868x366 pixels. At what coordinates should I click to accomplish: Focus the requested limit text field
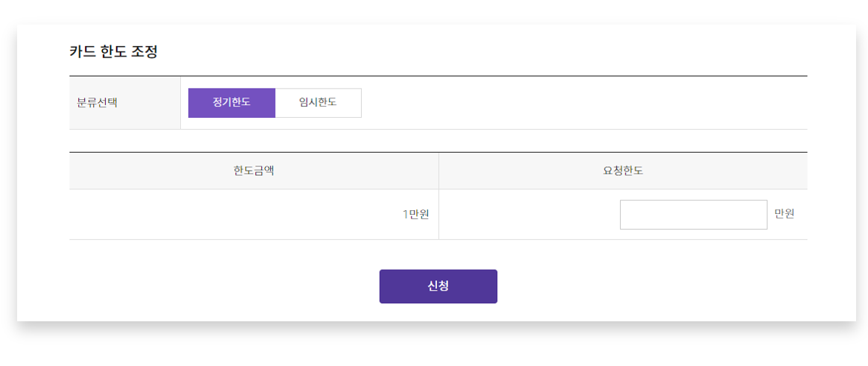tap(693, 215)
